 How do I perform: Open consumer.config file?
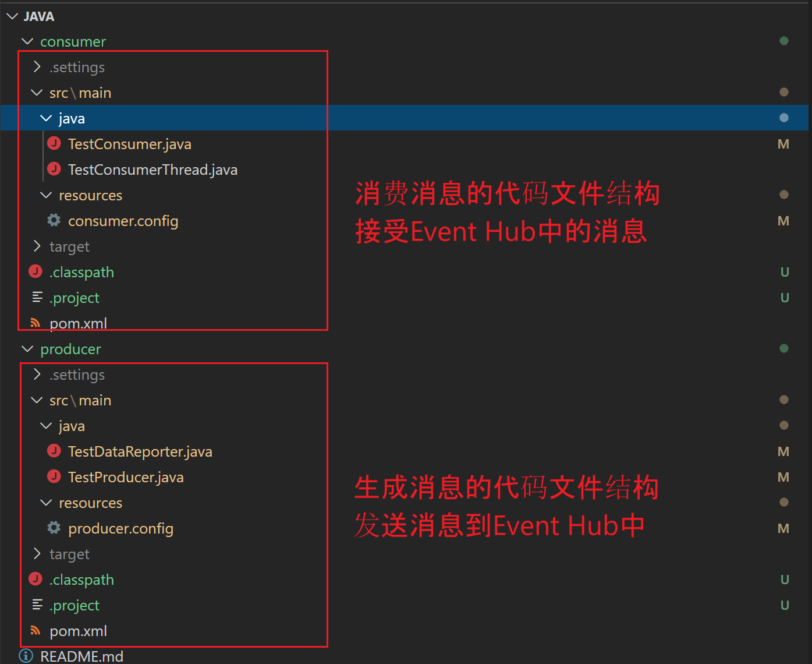pyautogui.click(x=123, y=221)
